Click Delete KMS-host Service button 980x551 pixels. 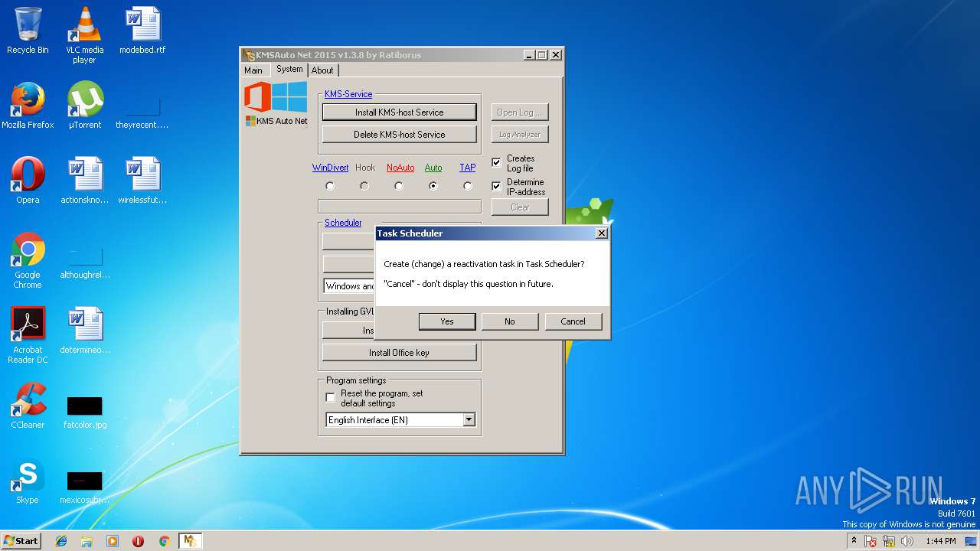pyautogui.click(x=400, y=134)
